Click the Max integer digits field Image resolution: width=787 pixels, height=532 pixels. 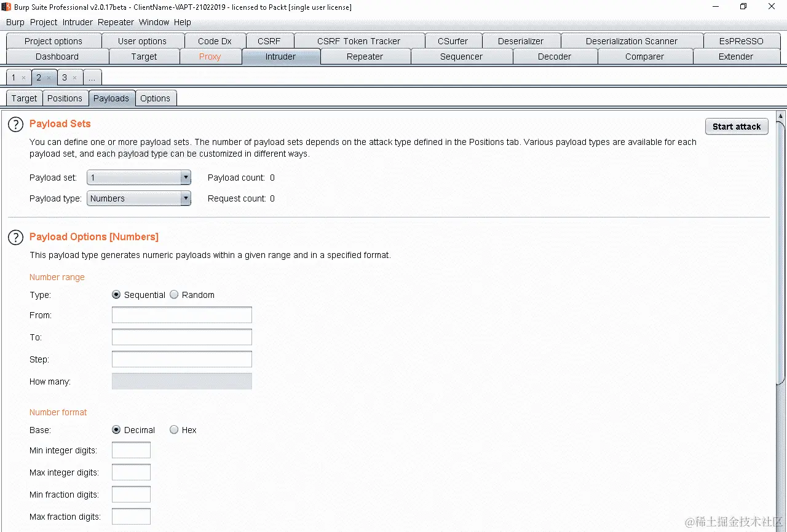tap(131, 472)
